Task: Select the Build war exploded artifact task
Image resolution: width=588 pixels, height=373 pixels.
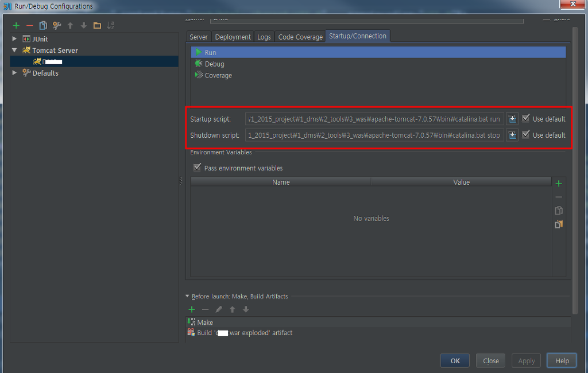Action: point(378,333)
